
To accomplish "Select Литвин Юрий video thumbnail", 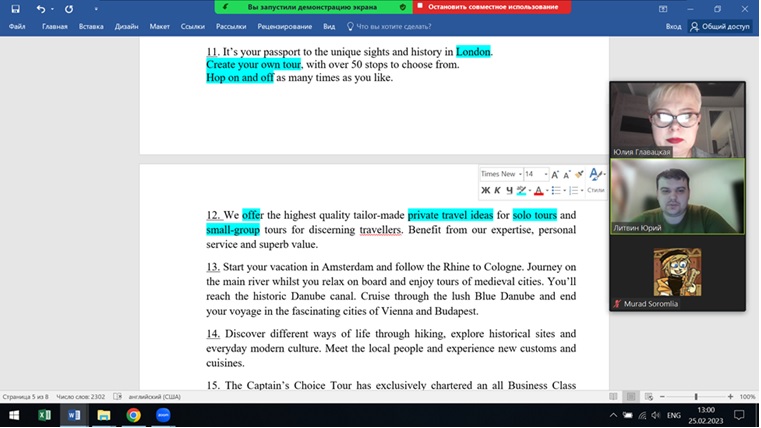I will pos(677,197).
